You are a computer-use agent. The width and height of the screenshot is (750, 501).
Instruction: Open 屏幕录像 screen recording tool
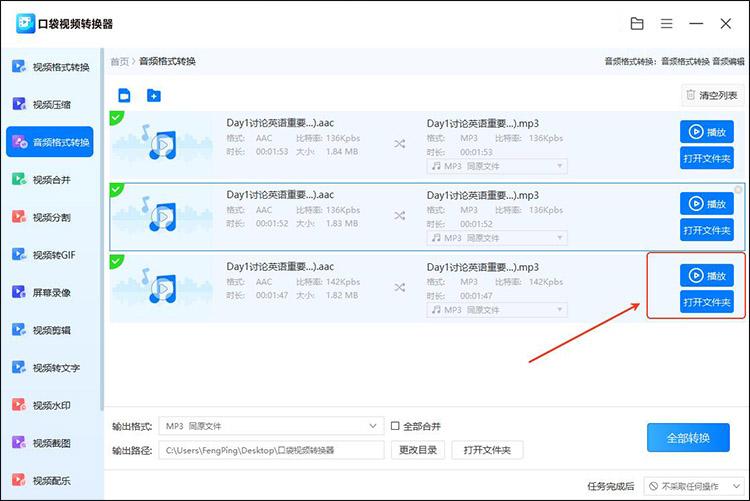click(52, 292)
